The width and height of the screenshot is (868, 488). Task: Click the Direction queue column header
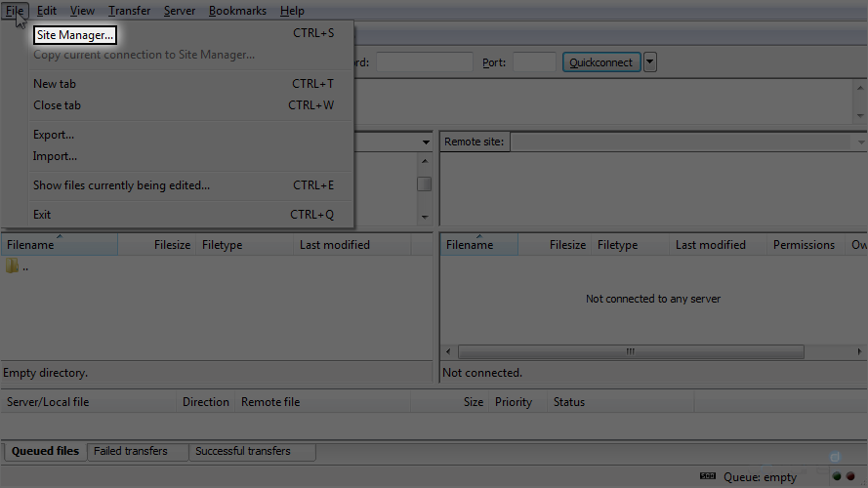click(x=205, y=402)
